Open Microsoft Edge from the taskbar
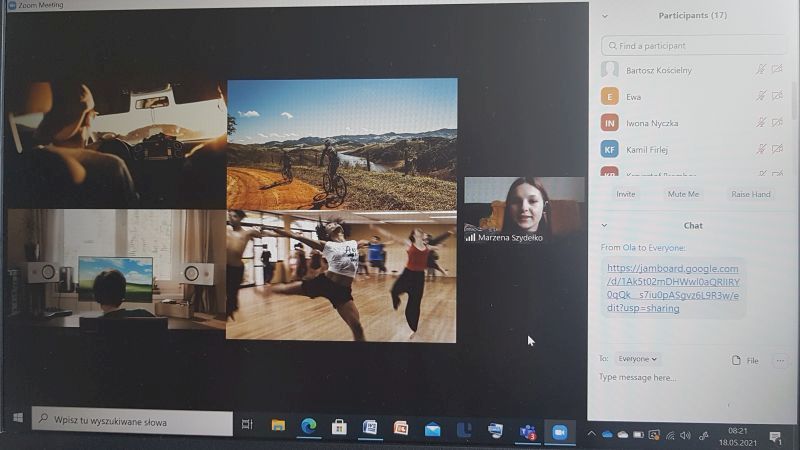 click(309, 427)
